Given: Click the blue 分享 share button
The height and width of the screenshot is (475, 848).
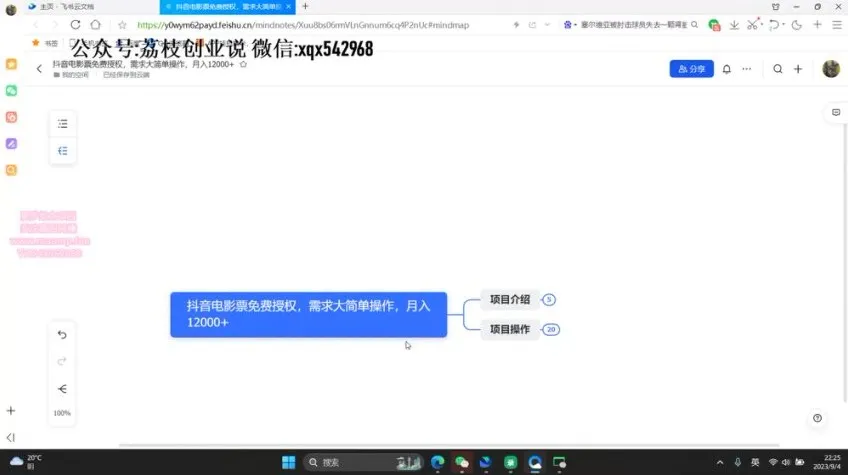Looking at the screenshot, I should (x=692, y=69).
